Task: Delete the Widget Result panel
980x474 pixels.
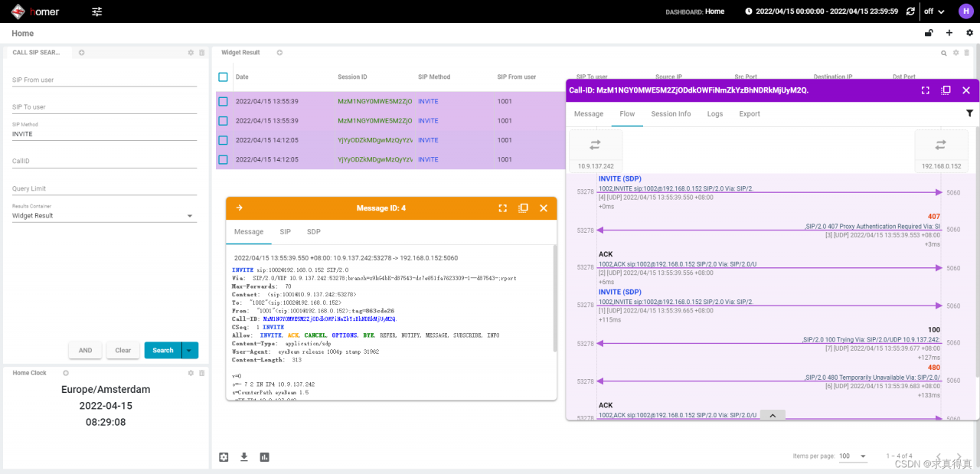Action: 966,53
